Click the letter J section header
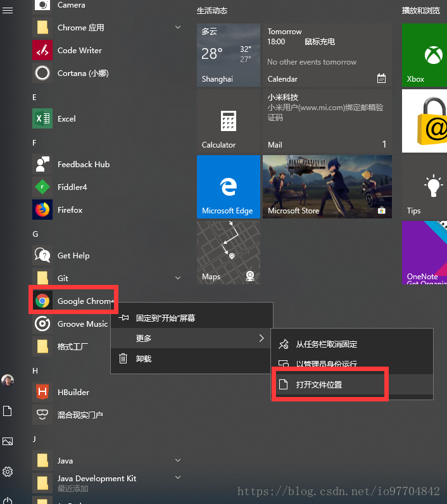 coord(34,439)
